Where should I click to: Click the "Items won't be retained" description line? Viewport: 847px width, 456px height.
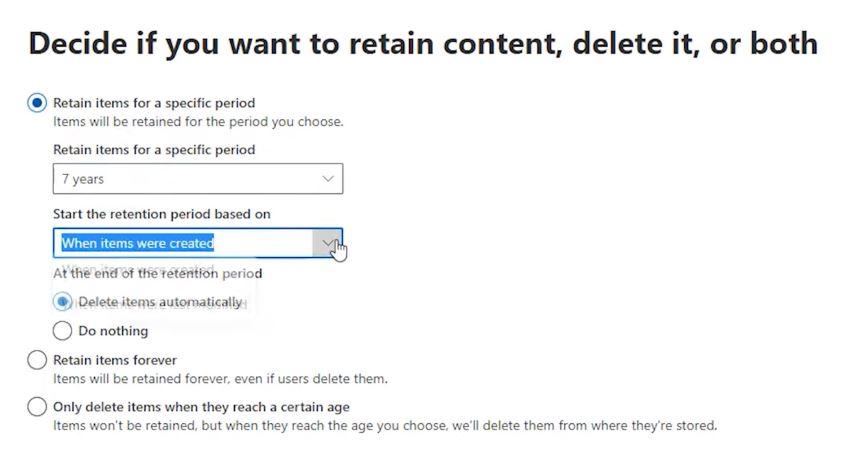385,426
